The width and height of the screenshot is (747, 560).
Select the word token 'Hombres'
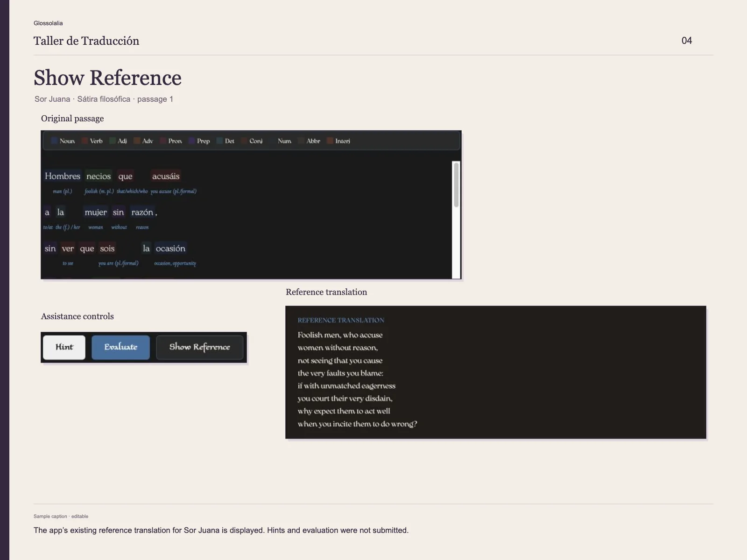point(63,176)
